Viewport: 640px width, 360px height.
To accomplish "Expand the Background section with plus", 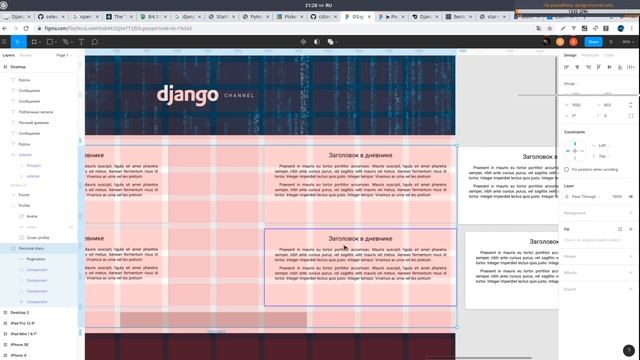I will (631, 213).
